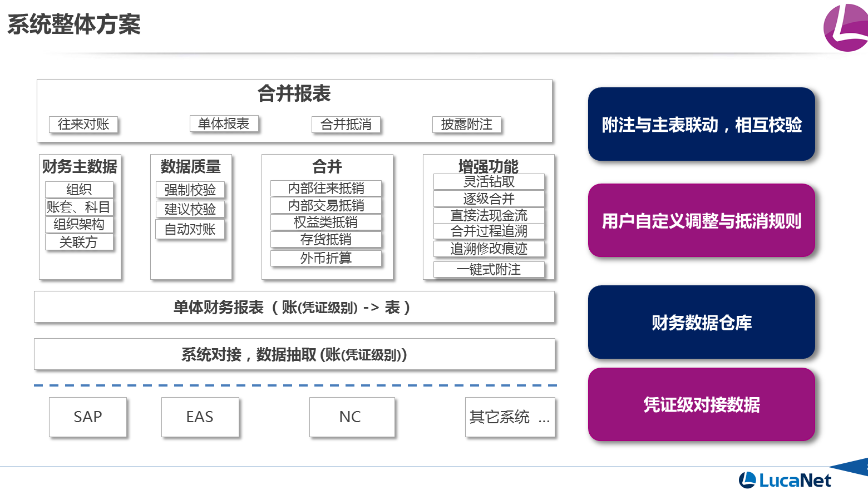The height and width of the screenshot is (490, 868).
Task: Click the 数据质量 heading
Action: tap(191, 166)
